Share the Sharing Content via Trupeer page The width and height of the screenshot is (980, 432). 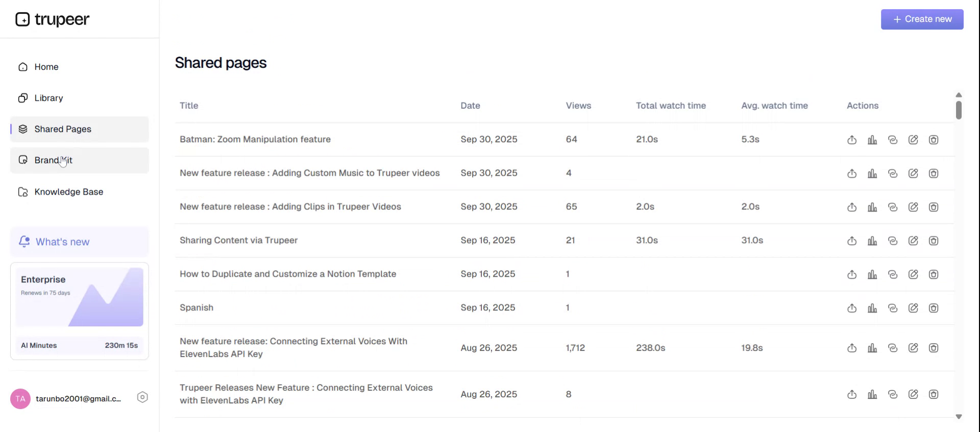(x=852, y=241)
